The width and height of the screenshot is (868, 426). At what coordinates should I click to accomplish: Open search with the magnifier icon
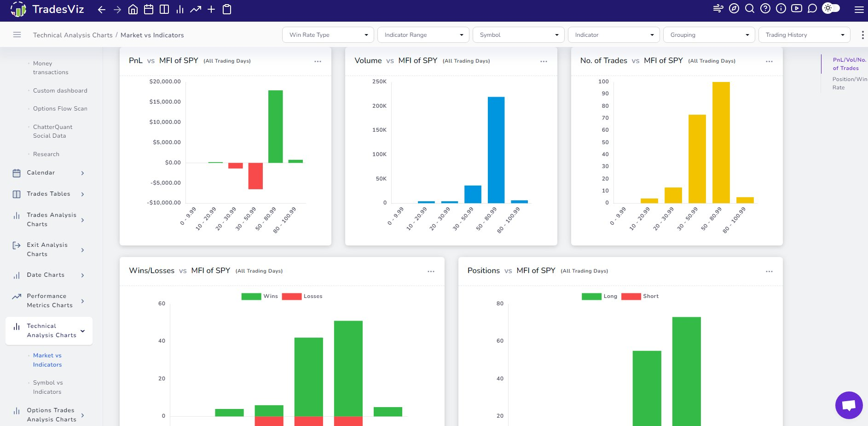pos(750,8)
